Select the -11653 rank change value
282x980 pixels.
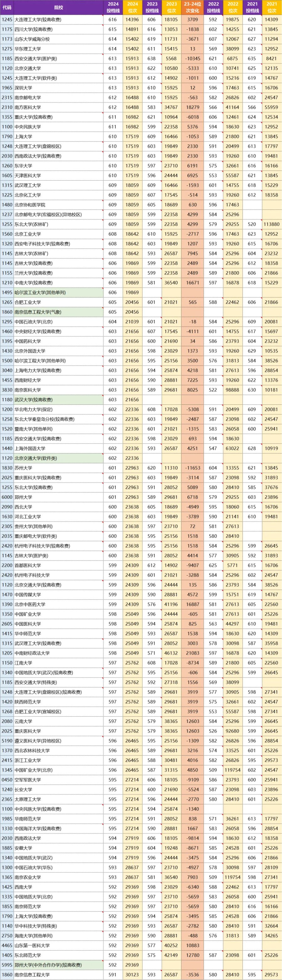(192, 468)
